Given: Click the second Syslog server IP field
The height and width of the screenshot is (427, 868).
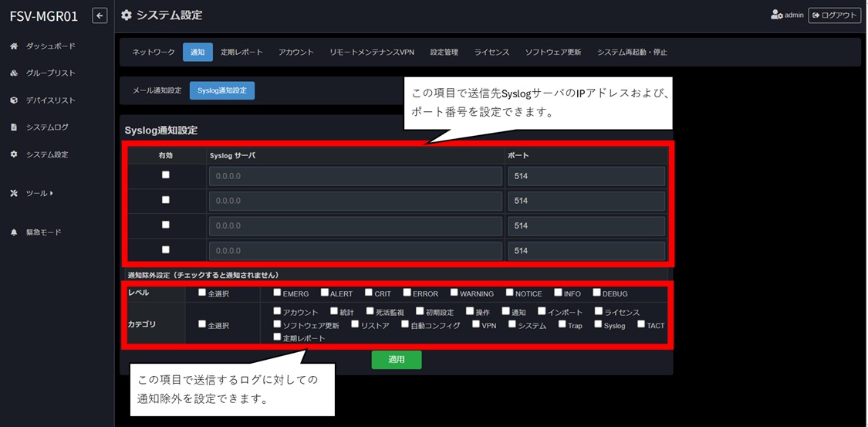Looking at the screenshot, I should pos(356,201).
